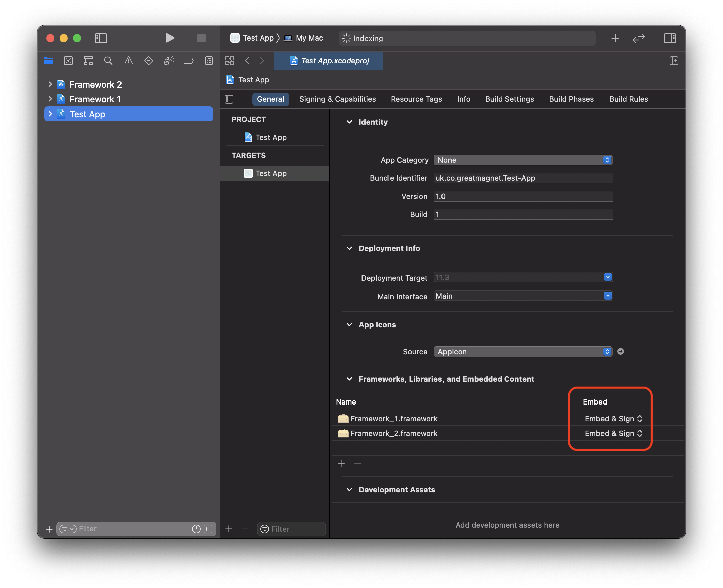Add a new target
This screenshot has width=723, height=588.
point(229,529)
